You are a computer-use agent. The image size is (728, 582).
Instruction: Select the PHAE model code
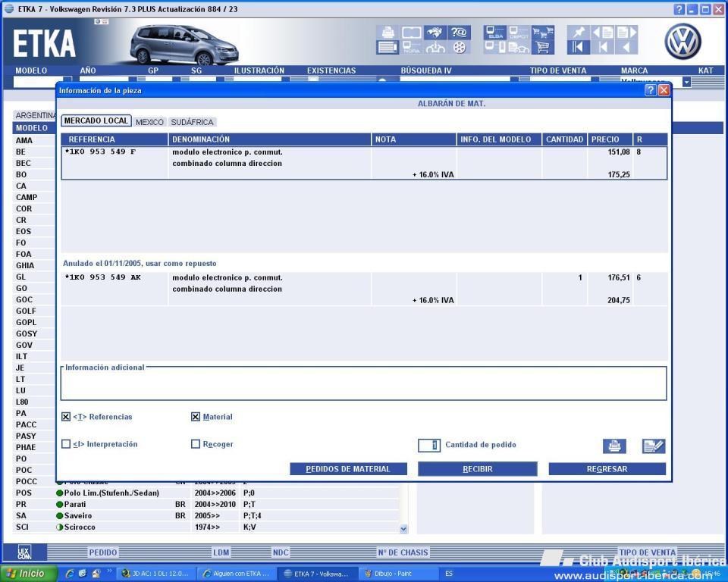26,447
